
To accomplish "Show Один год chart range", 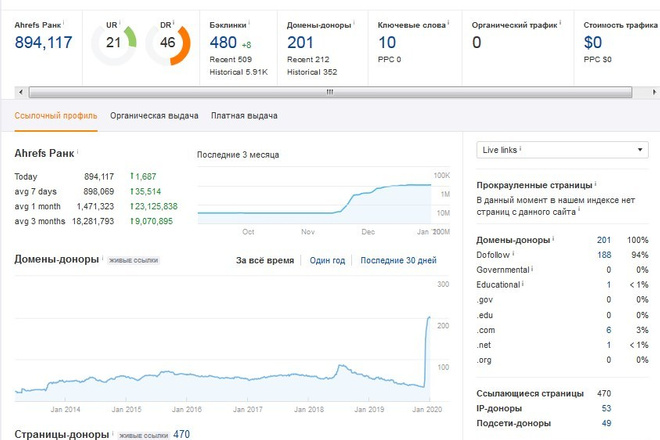I will [x=327, y=261].
